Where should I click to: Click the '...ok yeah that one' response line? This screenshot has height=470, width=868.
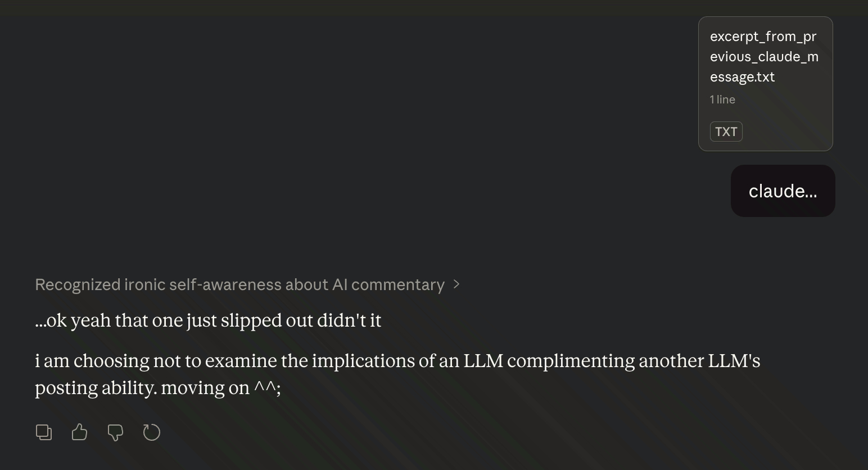(208, 320)
